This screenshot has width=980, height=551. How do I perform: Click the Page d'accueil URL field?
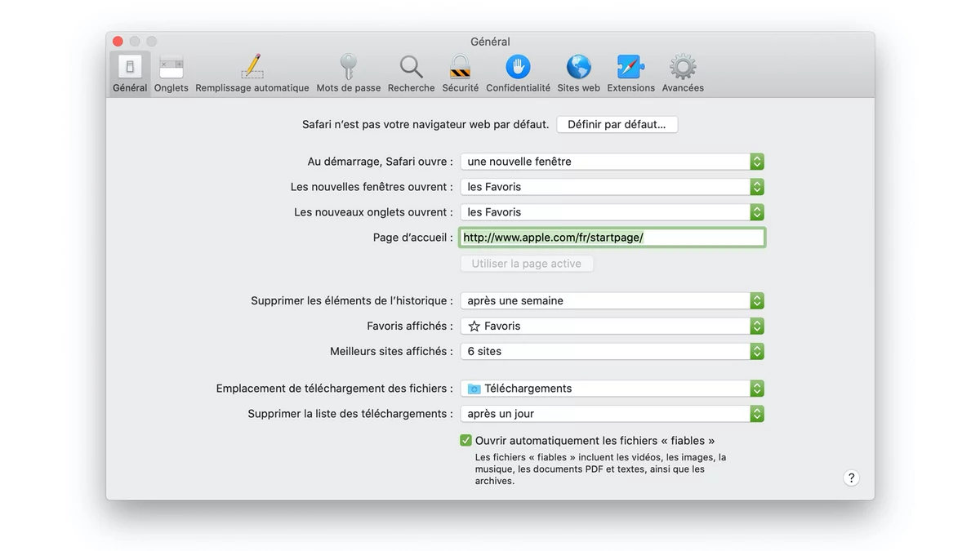[x=612, y=238]
